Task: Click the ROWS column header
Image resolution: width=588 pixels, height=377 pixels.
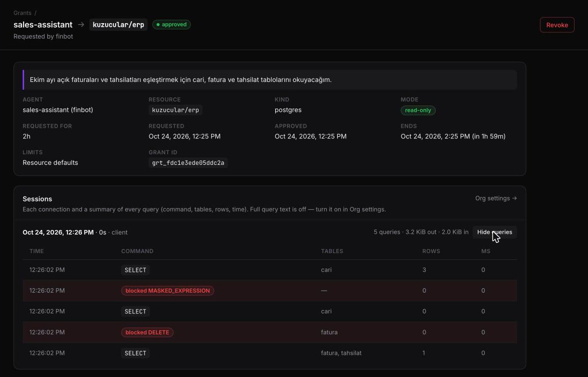Action: point(431,251)
